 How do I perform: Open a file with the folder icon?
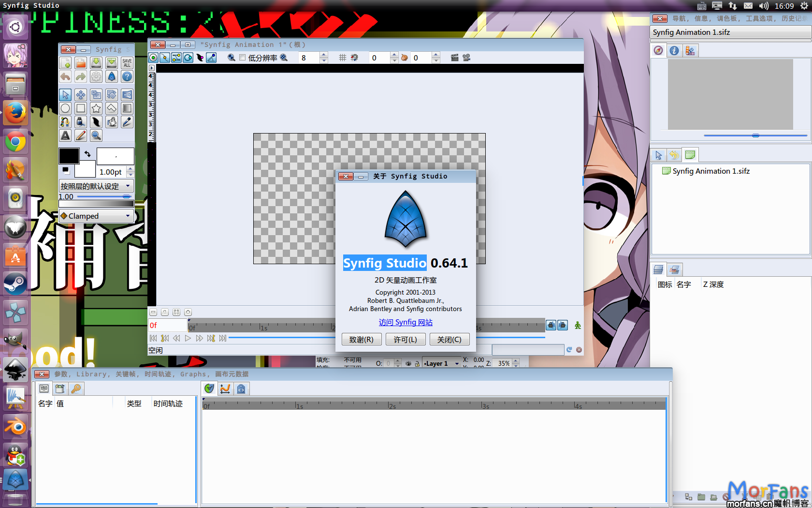[x=81, y=63]
